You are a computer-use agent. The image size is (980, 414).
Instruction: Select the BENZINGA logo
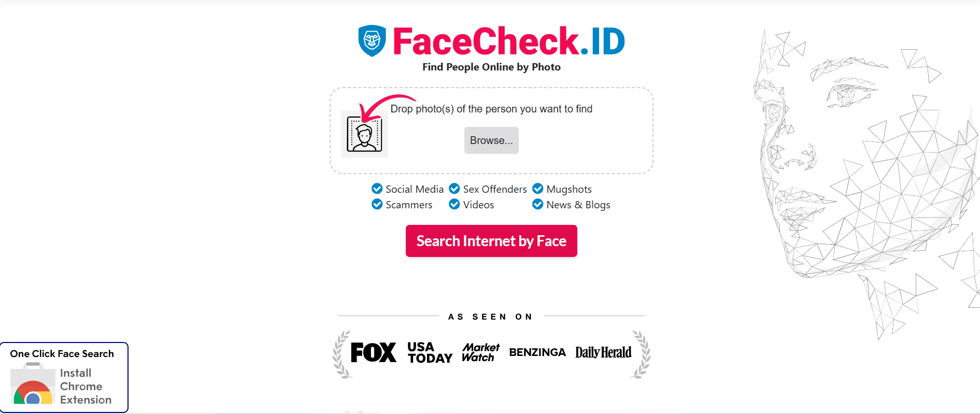[x=537, y=352]
